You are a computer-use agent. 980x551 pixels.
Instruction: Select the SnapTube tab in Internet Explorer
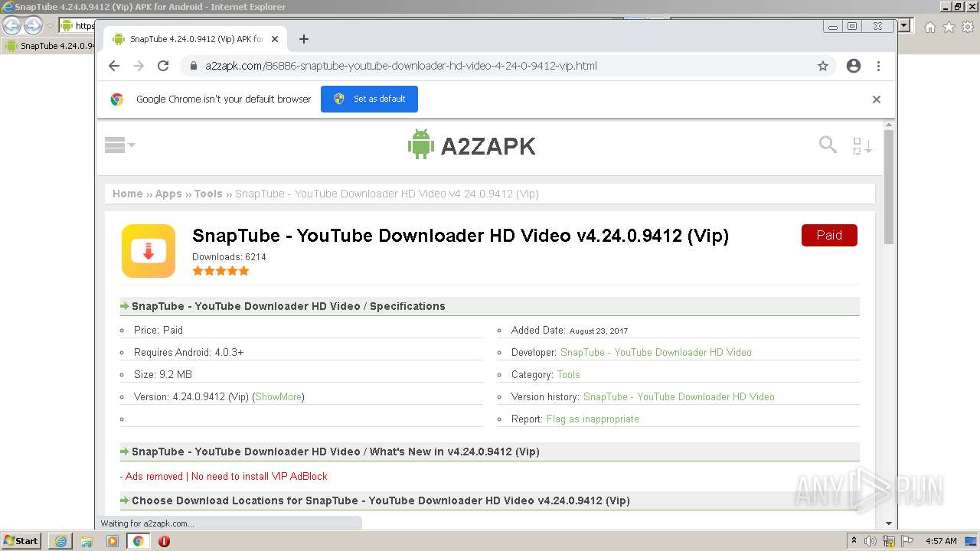(x=50, y=46)
